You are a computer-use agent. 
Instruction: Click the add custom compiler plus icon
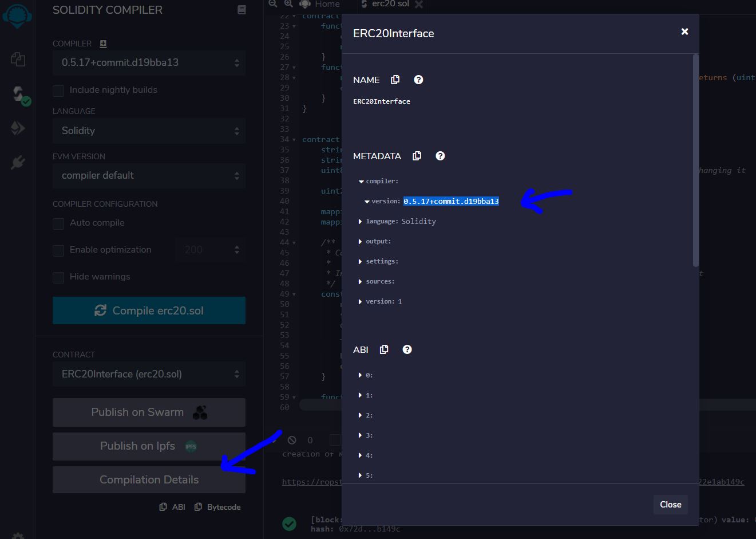(x=103, y=44)
